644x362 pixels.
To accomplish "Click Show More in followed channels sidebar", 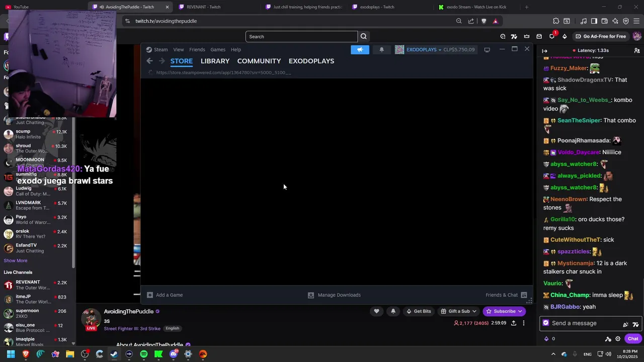I will [16, 260].
